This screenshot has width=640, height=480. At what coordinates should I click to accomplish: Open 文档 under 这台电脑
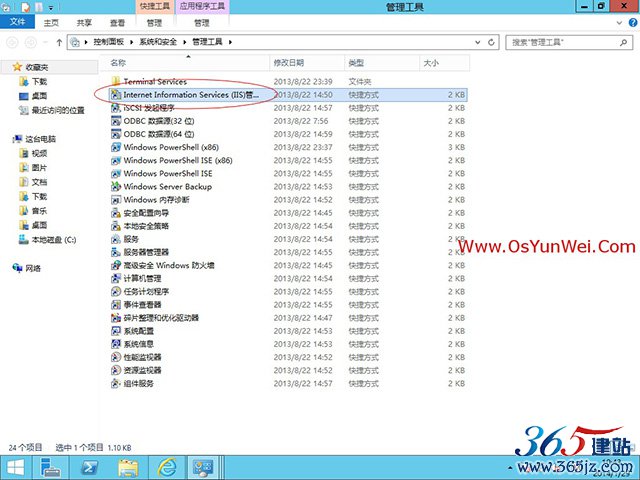click(39, 182)
